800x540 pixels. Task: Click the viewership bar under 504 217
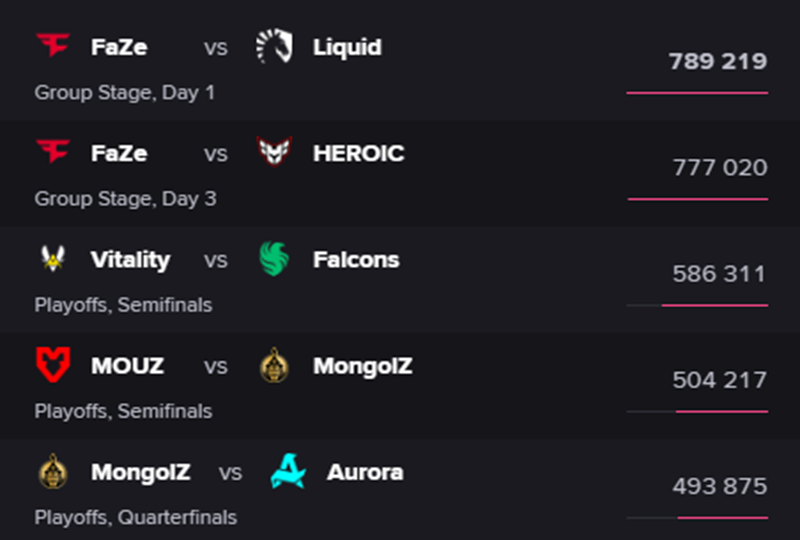click(x=697, y=411)
